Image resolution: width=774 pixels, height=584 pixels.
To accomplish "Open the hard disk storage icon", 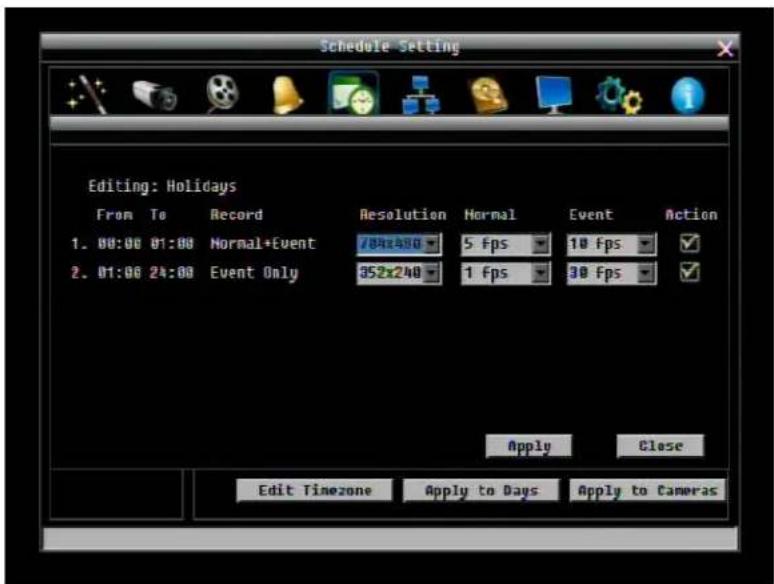I will [x=488, y=96].
